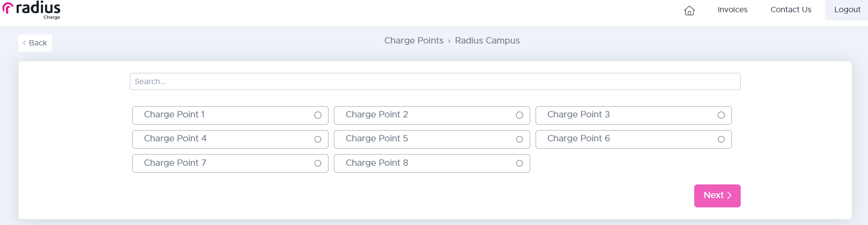Open the Invoices page
Image resolution: width=868 pixels, height=225 pixels.
pyautogui.click(x=732, y=10)
